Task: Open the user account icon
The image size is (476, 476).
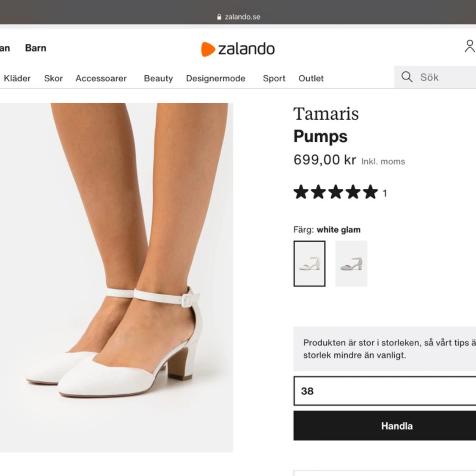Action: click(x=469, y=46)
